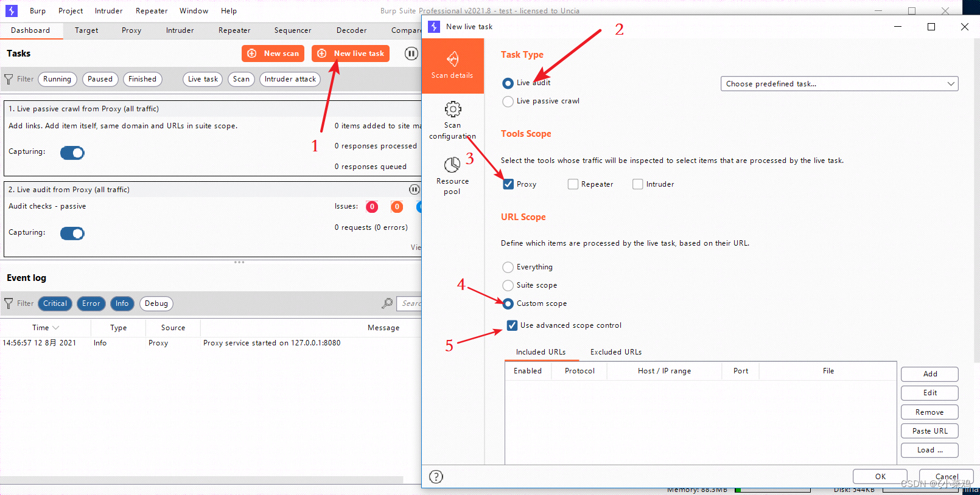
Task: Click the Event log Source column header
Action: [173, 328]
